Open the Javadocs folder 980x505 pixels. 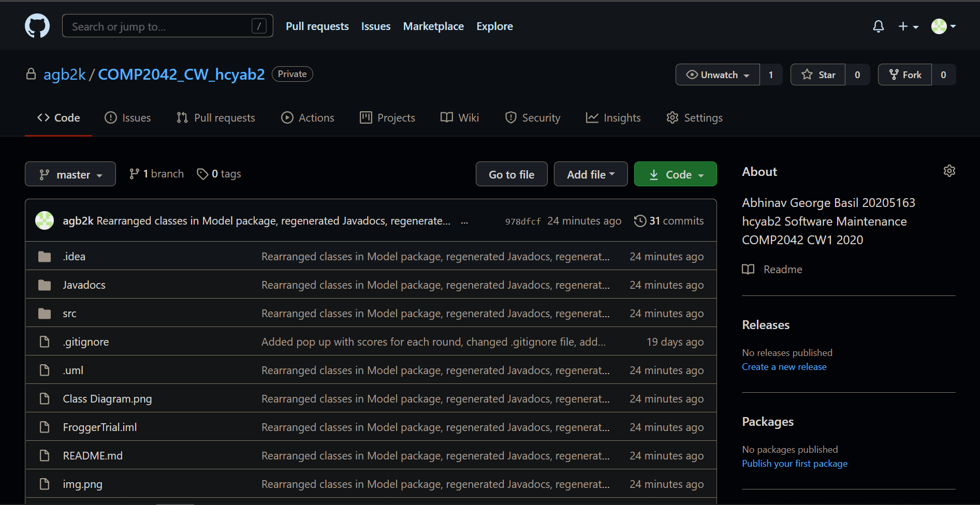(x=84, y=285)
